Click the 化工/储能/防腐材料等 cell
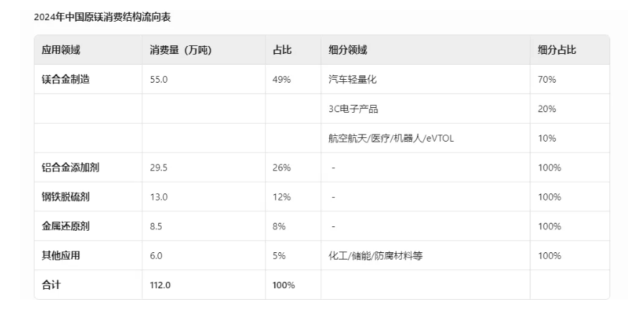The height and width of the screenshot is (317, 644). coord(374,256)
